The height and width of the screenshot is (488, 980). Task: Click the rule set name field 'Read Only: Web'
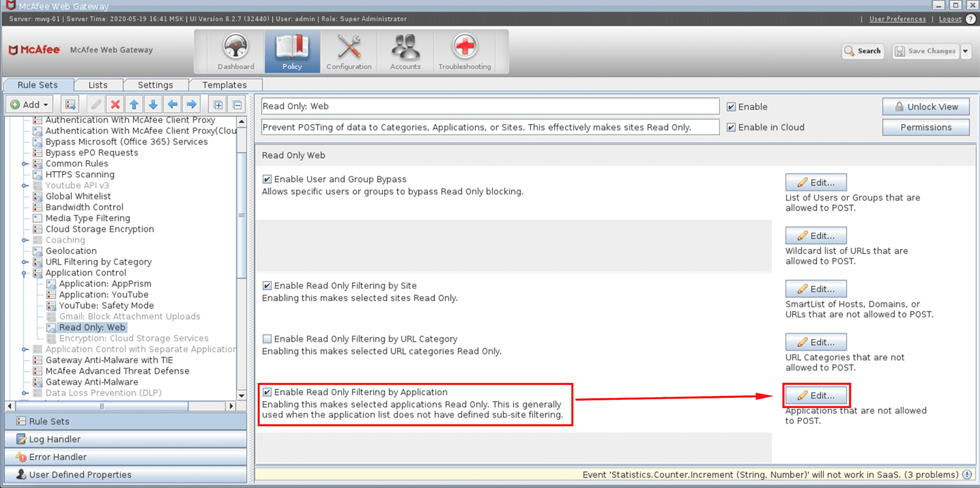(490, 106)
